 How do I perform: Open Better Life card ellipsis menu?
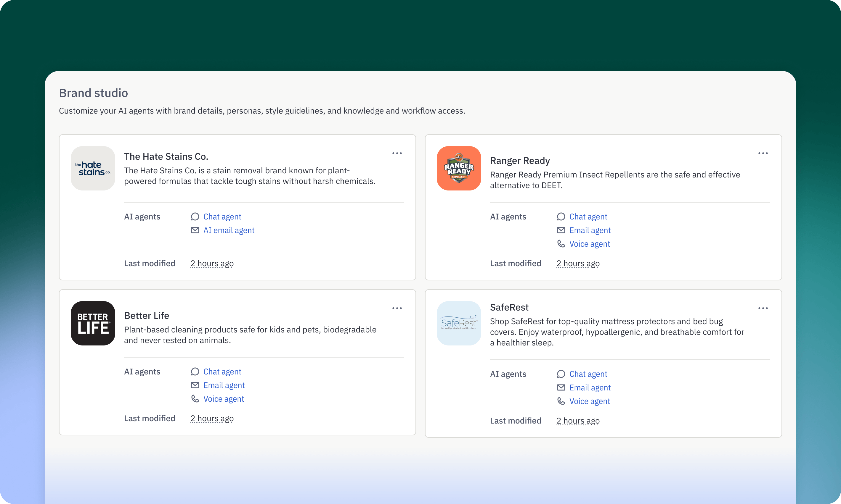point(397,308)
